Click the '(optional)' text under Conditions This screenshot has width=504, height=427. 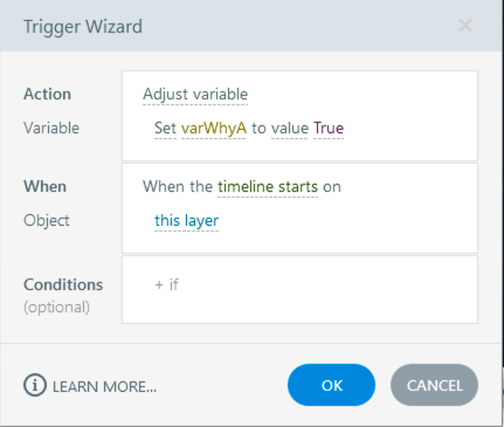(57, 307)
